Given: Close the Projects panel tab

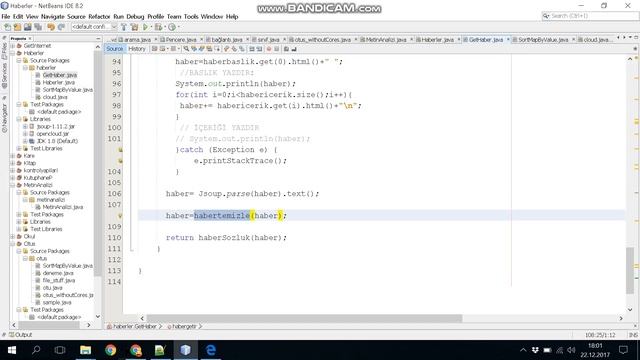Looking at the screenshot, I should click(30, 38).
